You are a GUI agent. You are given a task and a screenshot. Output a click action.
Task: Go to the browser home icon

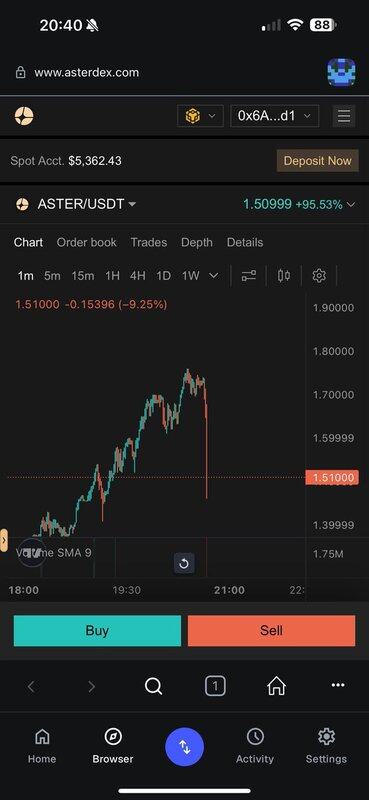[x=276, y=686]
